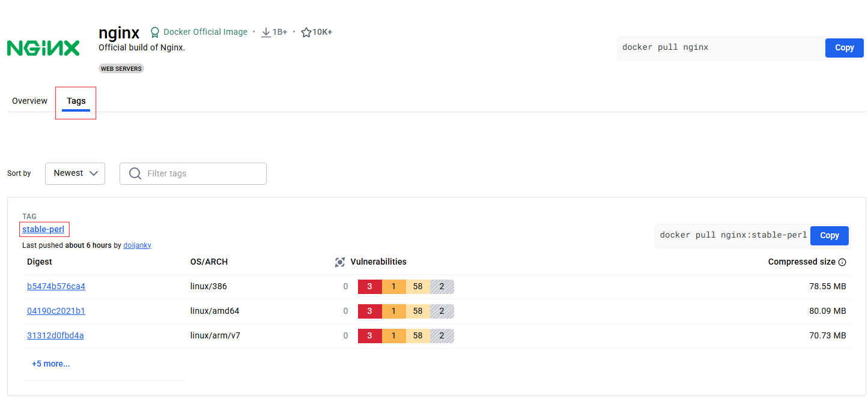
Task: Open digest b5474b576ca4
Action: (56, 287)
